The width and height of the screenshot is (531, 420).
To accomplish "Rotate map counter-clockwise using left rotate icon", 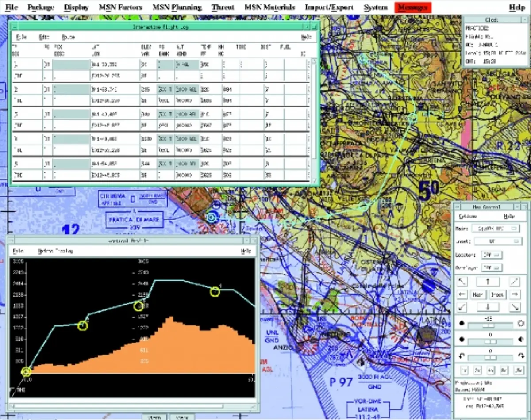I will pyautogui.click(x=461, y=356).
